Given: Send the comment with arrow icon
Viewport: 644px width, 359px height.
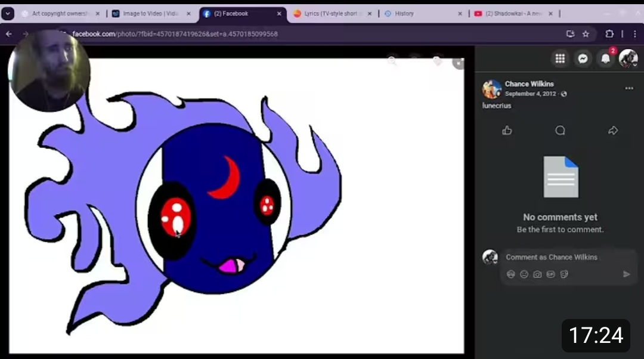Looking at the screenshot, I should pos(626,274).
